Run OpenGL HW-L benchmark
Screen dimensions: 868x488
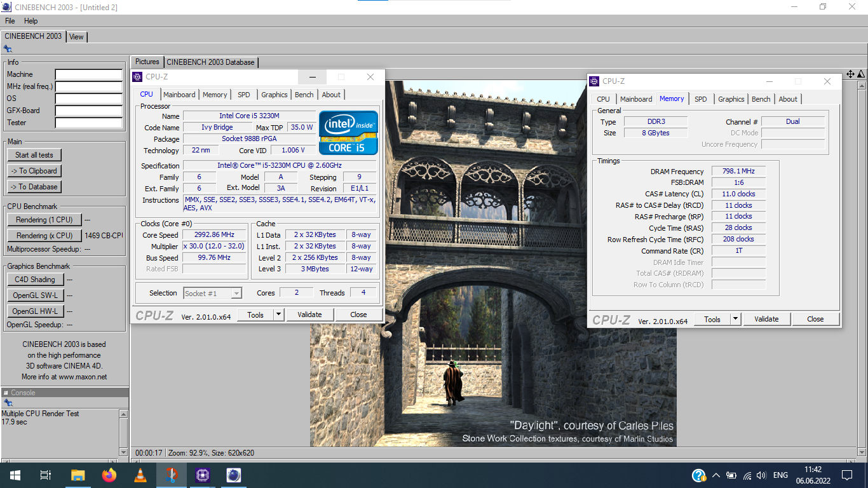click(35, 311)
